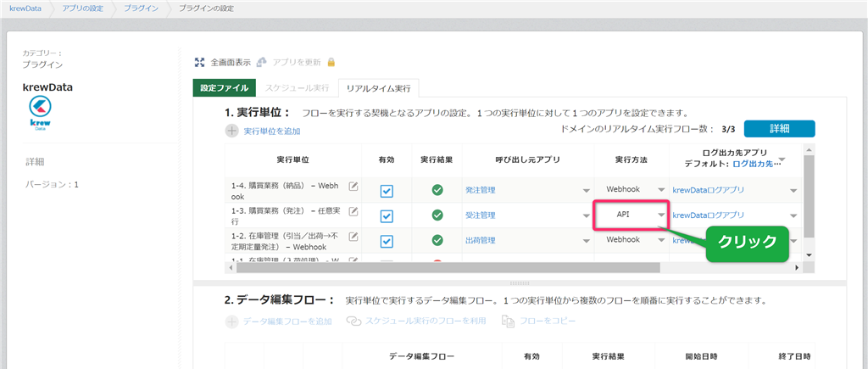Click the 全画面表示 label
Viewport: 868px width, 369px height.
[231, 62]
